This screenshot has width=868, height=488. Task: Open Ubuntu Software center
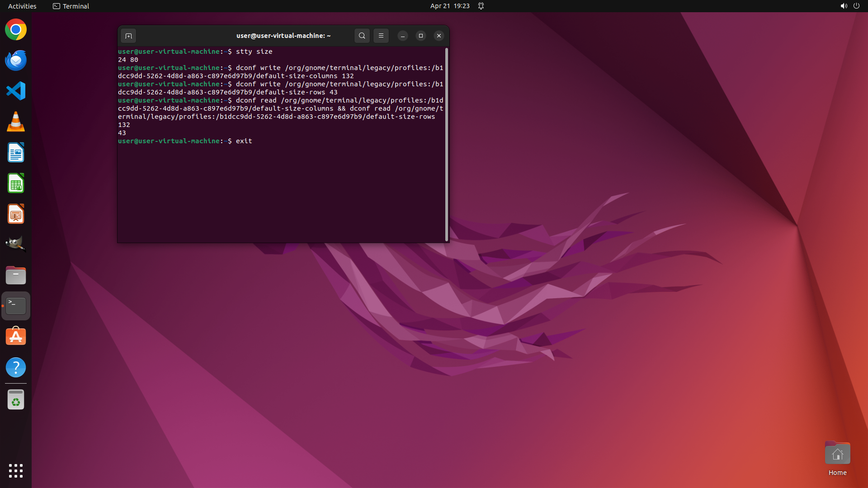coord(16,337)
